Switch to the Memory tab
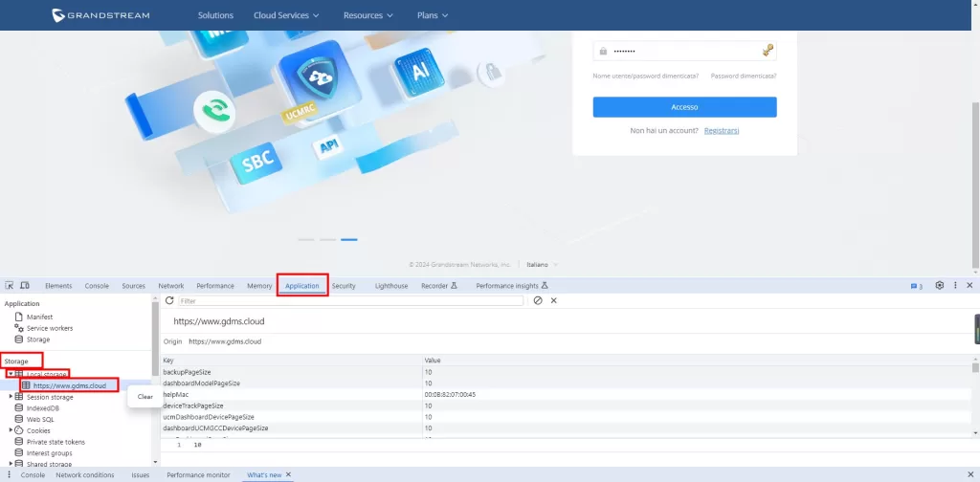980x482 pixels. click(259, 286)
